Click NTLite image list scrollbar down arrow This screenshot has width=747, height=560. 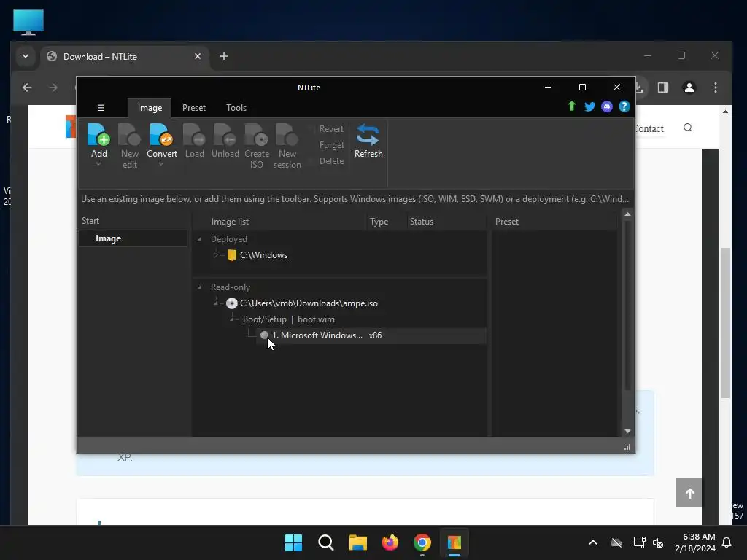point(627,432)
